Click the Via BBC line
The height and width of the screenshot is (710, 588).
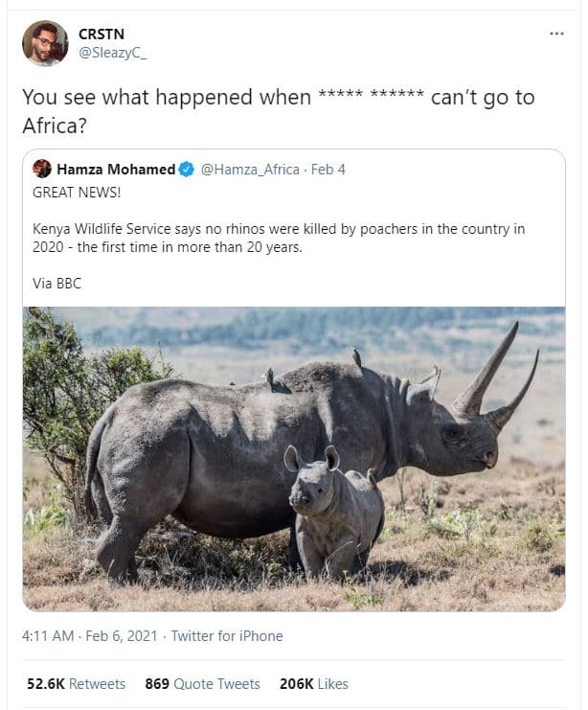point(59,285)
